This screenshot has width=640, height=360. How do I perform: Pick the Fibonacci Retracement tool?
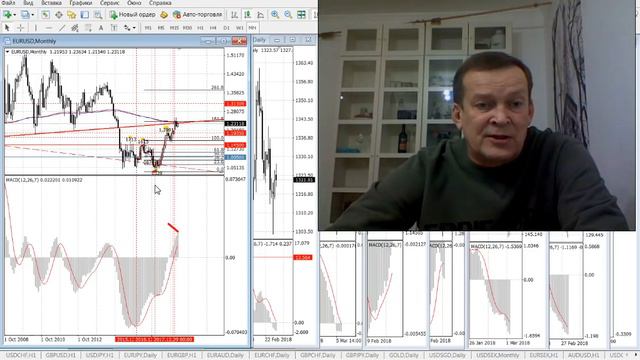pyautogui.click(x=88, y=28)
